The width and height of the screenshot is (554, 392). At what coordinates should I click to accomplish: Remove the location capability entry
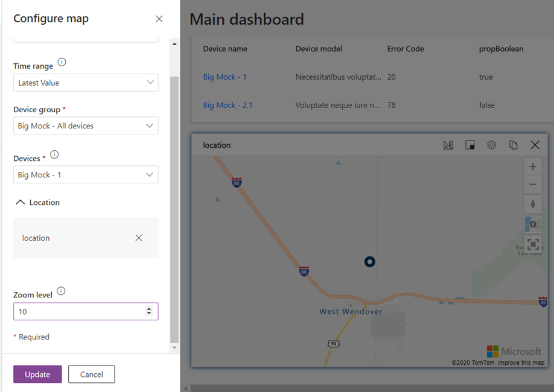tap(139, 238)
